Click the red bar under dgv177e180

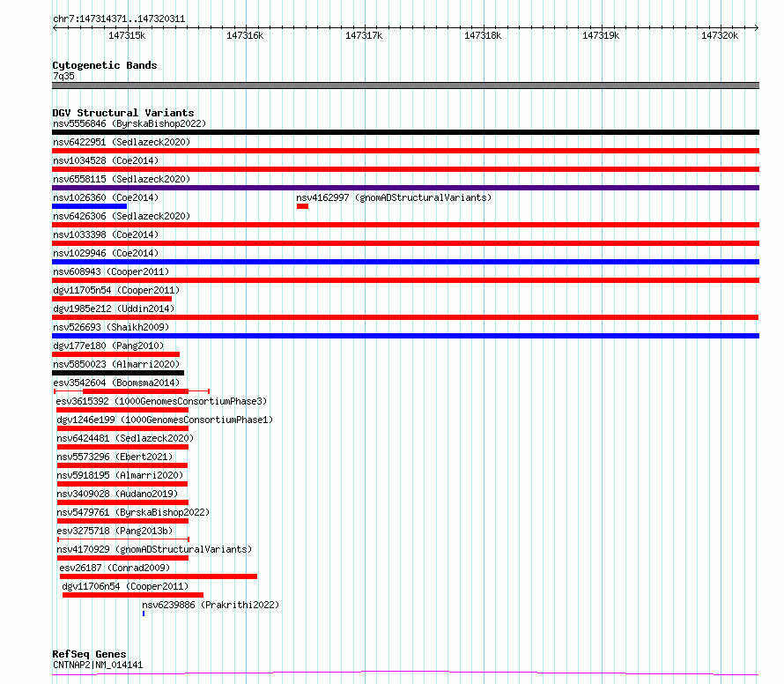tap(116, 354)
